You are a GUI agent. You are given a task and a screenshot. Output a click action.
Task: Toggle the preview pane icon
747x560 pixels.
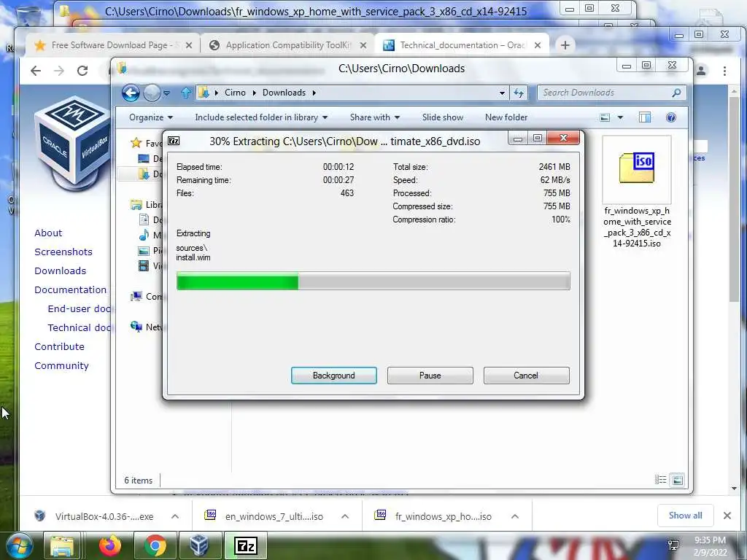[645, 117]
